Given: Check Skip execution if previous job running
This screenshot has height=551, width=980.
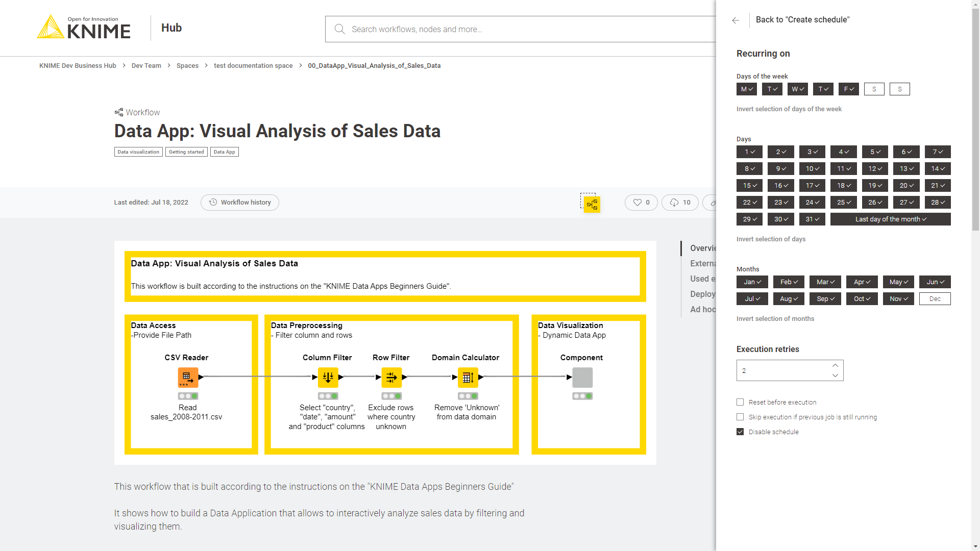Looking at the screenshot, I should pyautogui.click(x=740, y=417).
